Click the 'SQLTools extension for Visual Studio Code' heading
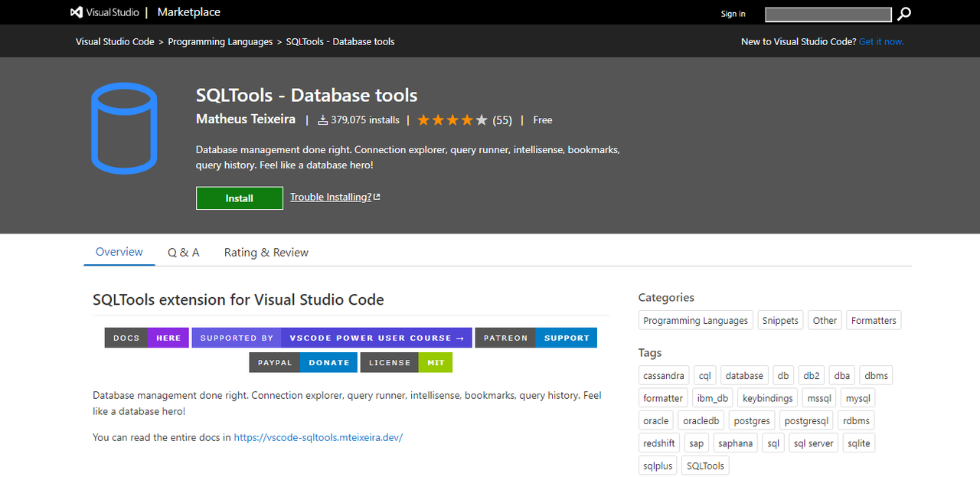Viewport: 980px width, 477px height. (x=238, y=299)
